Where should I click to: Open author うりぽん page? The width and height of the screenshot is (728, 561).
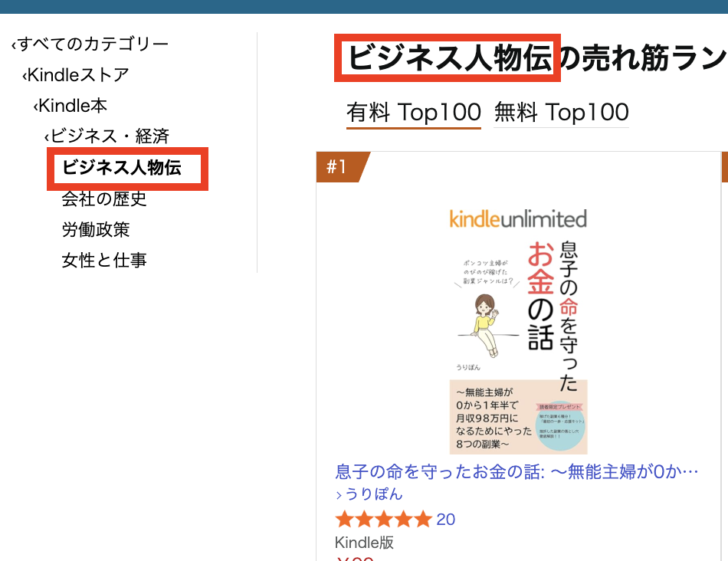(x=374, y=494)
